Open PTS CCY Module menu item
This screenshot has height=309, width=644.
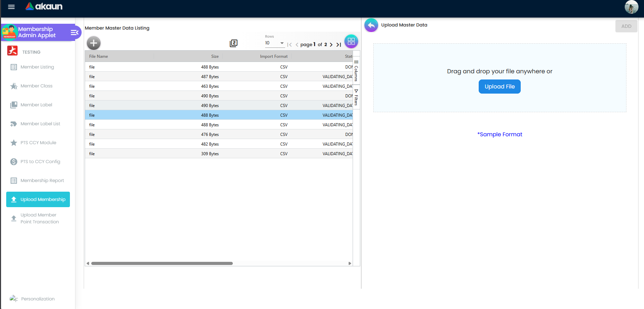point(38,143)
